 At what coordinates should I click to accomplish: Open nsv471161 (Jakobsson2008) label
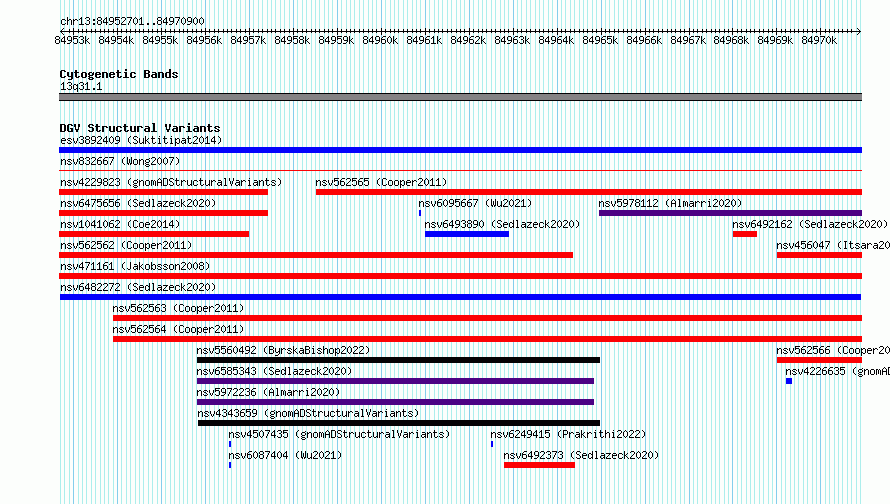(x=135, y=266)
